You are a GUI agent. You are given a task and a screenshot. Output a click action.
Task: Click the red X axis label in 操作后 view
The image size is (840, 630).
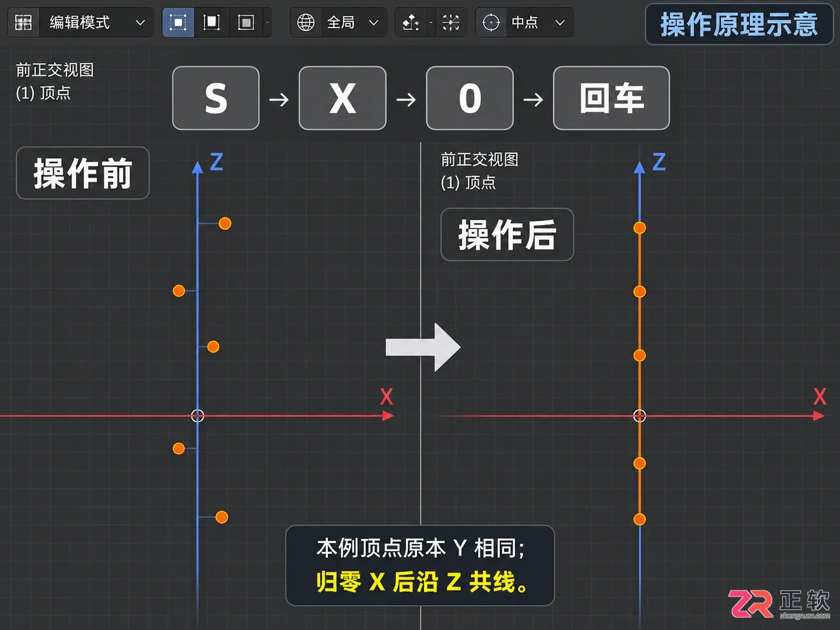[x=820, y=397]
